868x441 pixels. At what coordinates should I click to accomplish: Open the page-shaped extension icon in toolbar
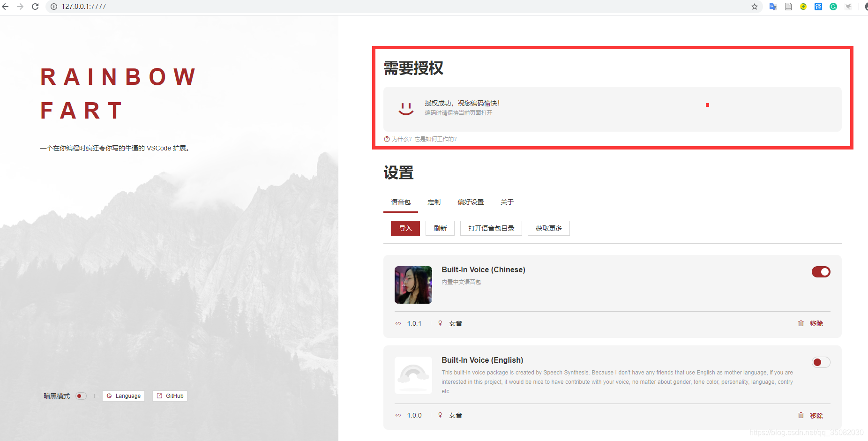click(788, 7)
